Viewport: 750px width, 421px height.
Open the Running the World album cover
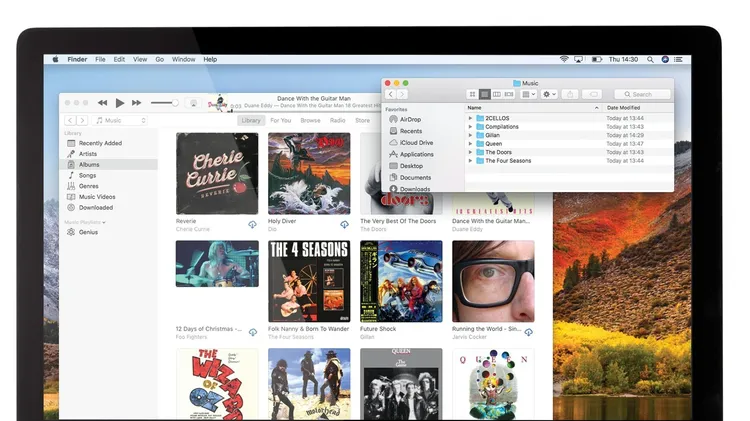pos(493,281)
